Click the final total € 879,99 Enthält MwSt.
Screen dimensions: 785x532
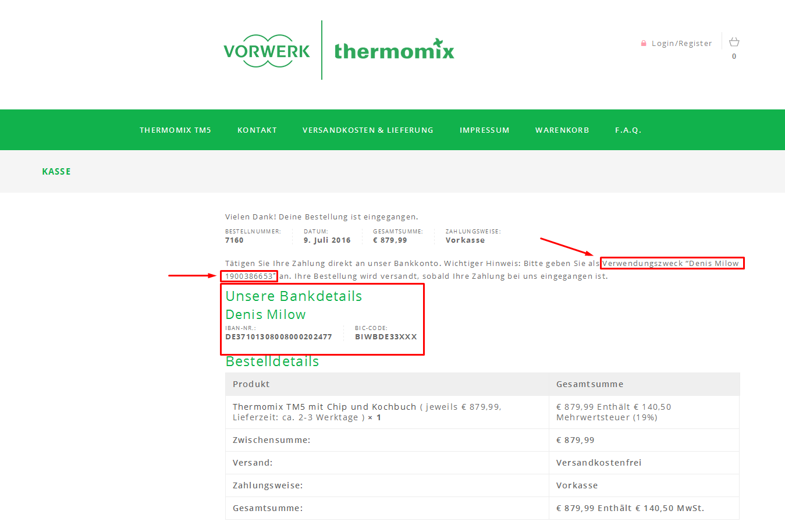(x=630, y=508)
